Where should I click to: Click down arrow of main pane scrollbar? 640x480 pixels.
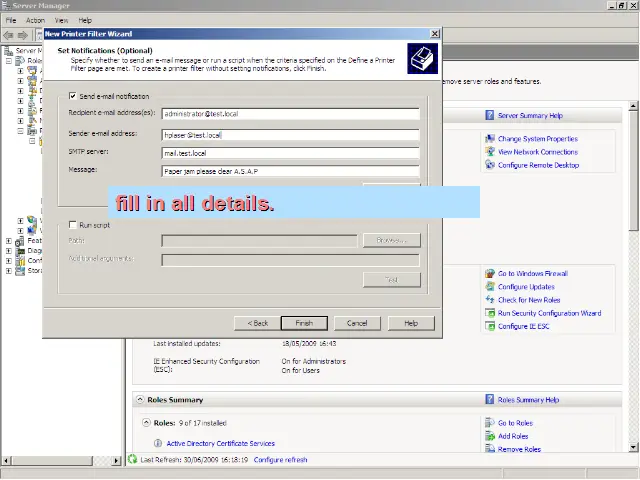click(633, 447)
